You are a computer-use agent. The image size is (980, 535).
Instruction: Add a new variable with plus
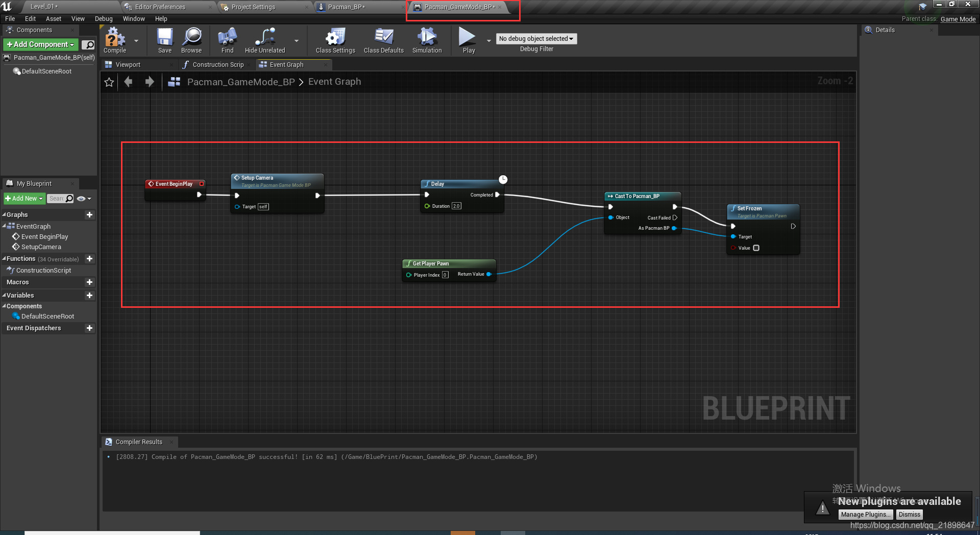point(89,296)
